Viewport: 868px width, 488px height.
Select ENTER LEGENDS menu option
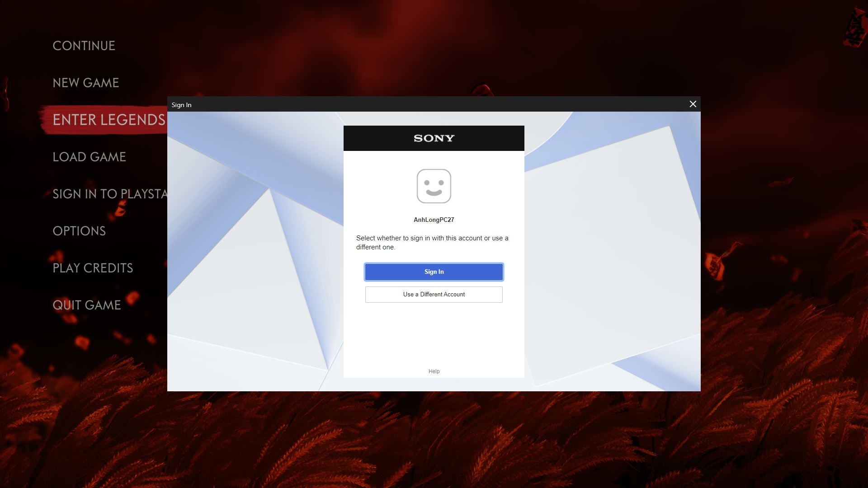click(109, 119)
